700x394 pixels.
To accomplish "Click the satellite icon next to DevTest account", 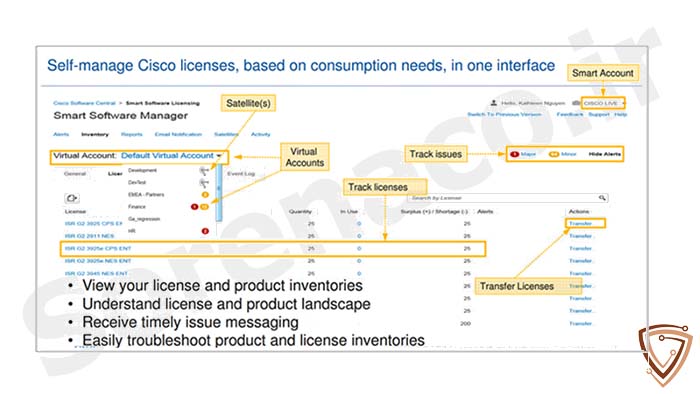I will pyautogui.click(x=204, y=183).
